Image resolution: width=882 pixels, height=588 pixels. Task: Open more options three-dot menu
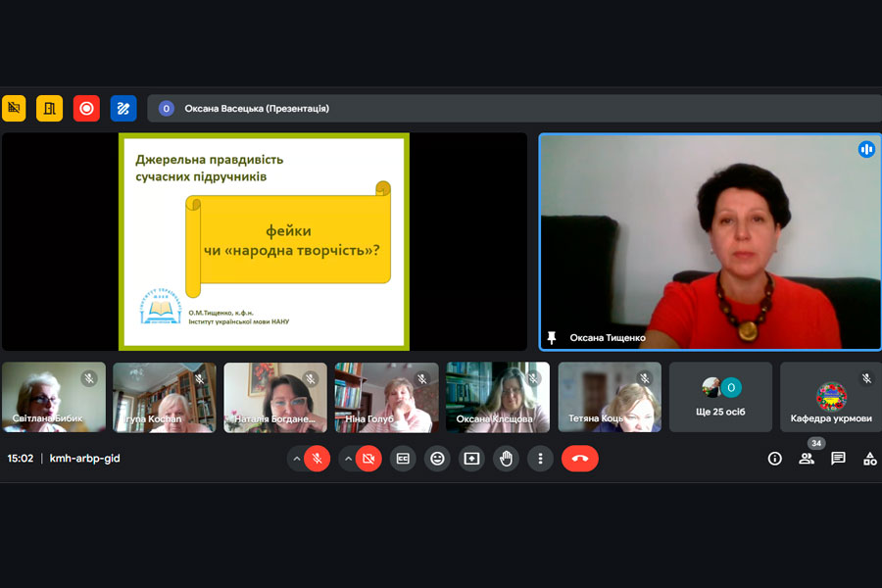(x=540, y=460)
